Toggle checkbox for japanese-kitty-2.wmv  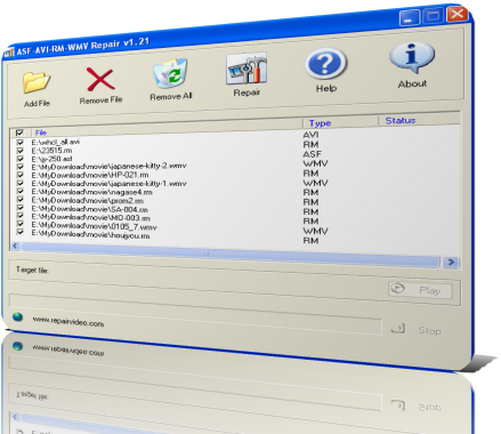point(20,166)
